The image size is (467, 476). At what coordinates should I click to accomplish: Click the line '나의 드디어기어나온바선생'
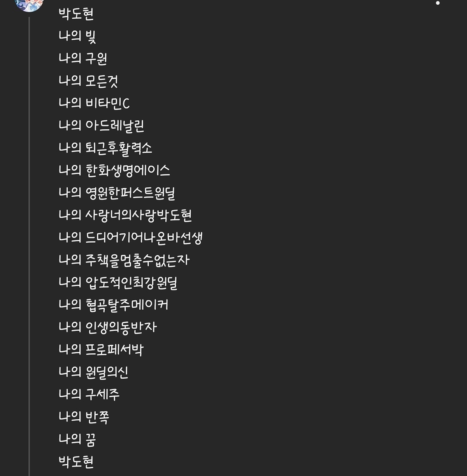tap(130, 238)
